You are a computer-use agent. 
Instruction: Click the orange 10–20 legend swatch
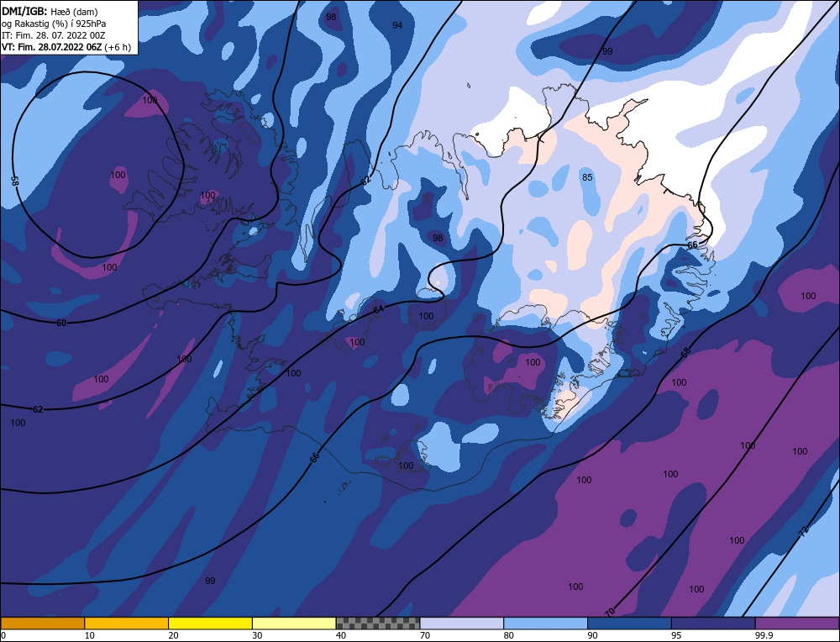(127, 624)
